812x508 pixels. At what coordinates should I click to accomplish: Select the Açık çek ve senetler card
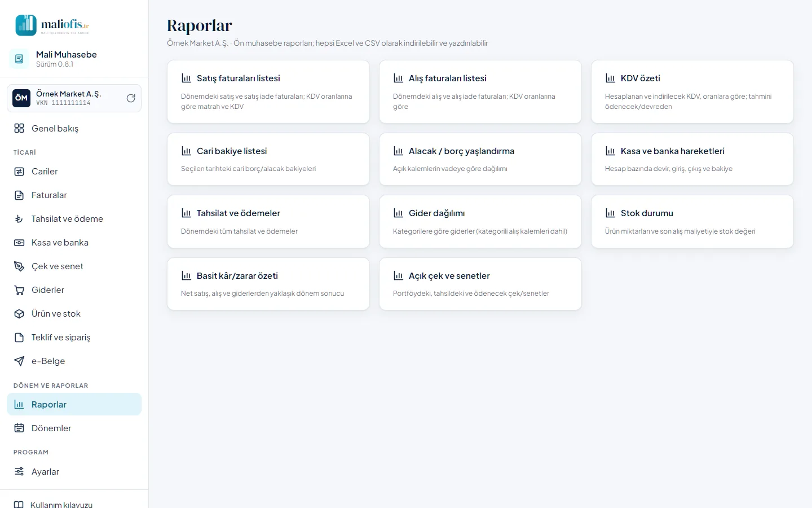480,284
